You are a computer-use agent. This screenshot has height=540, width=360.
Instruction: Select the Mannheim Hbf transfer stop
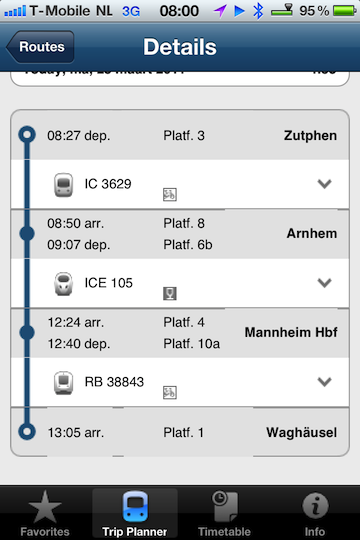pos(180,333)
